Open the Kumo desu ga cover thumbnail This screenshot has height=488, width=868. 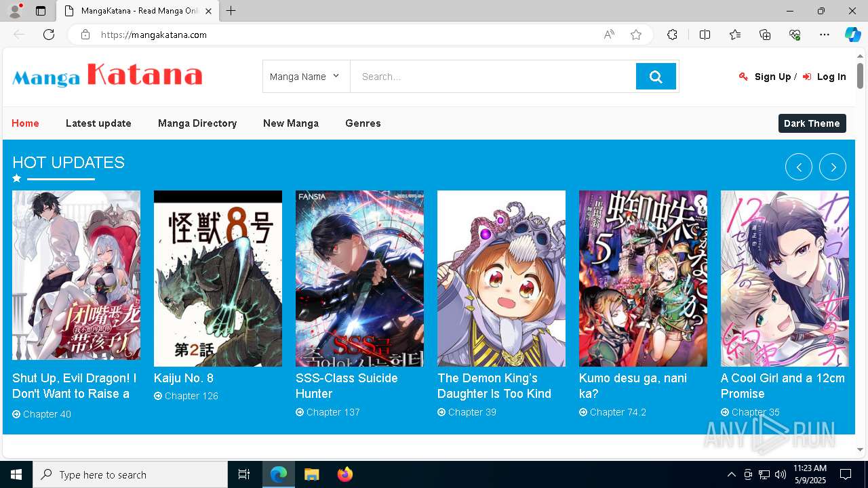[x=643, y=279]
